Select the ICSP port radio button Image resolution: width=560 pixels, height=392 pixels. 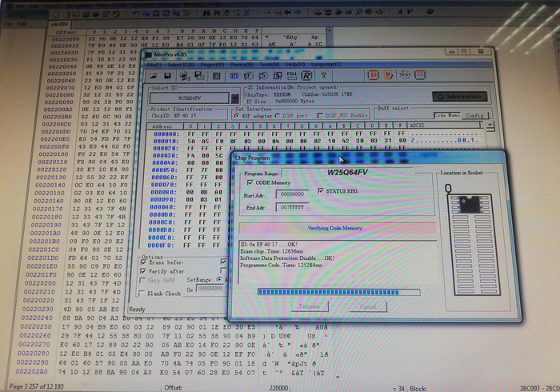pos(277,116)
